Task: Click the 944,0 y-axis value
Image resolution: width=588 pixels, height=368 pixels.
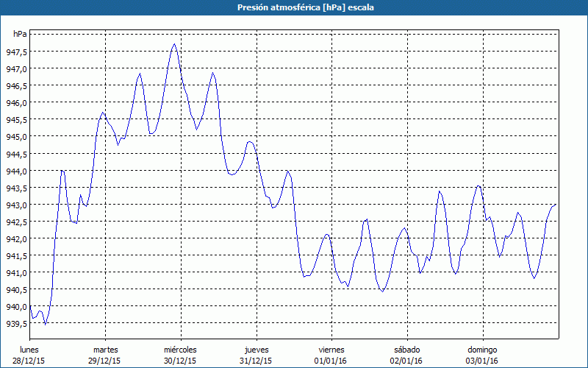Action: click(x=15, y=171)
